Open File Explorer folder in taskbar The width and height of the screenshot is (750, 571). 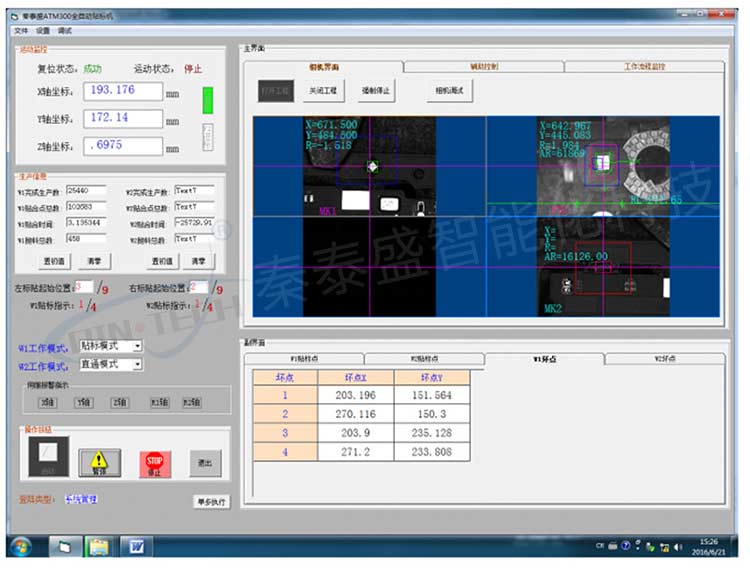tap(99, 546)
